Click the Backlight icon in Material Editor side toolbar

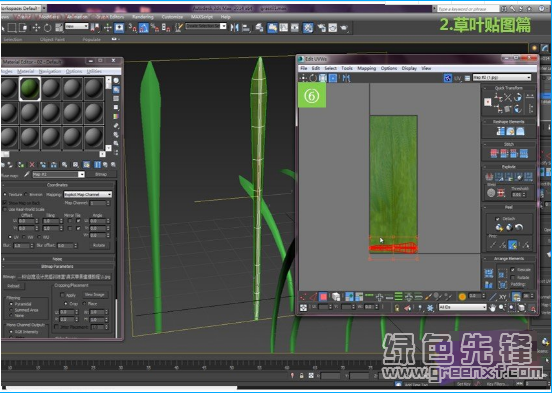click(116, 90)
